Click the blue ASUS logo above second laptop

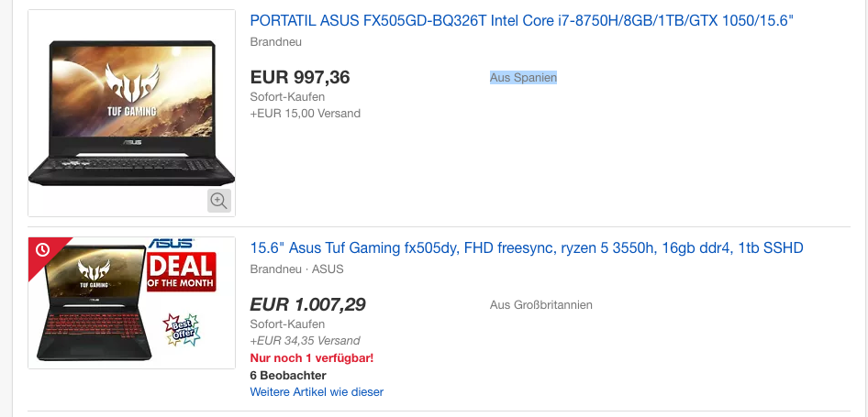(x=172, y=243)
